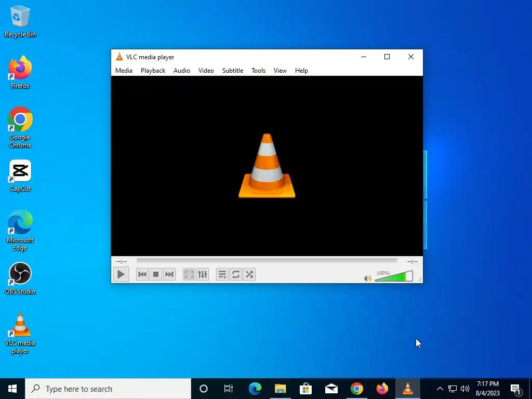The width and height of the screenshot is (532, 399).
Task: Open Cortana from the taskbar
Action: (204, 389)
